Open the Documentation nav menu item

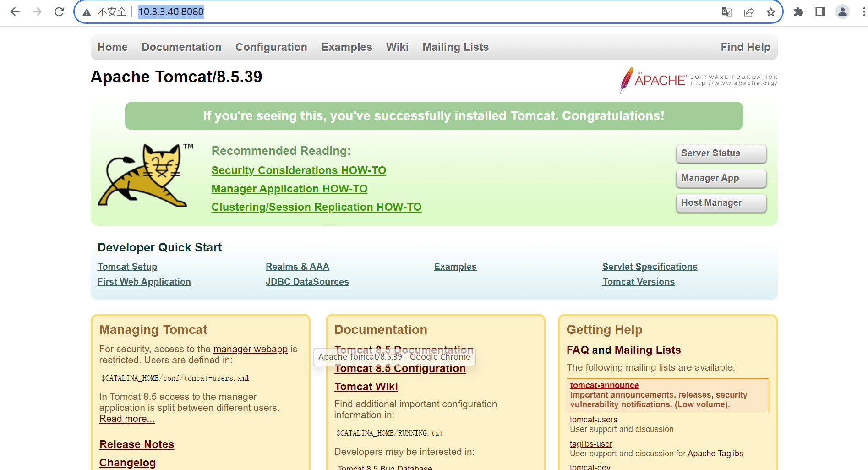pos(181,47)
